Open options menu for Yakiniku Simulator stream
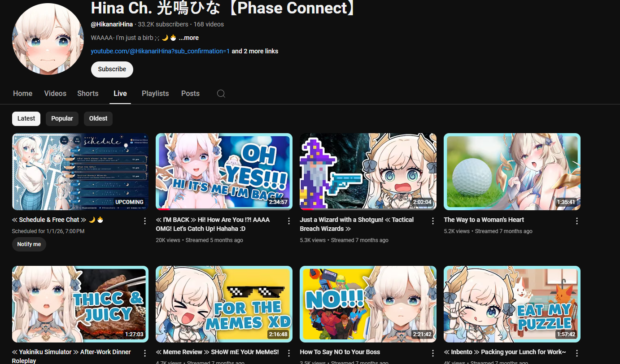 coord(145,353)
